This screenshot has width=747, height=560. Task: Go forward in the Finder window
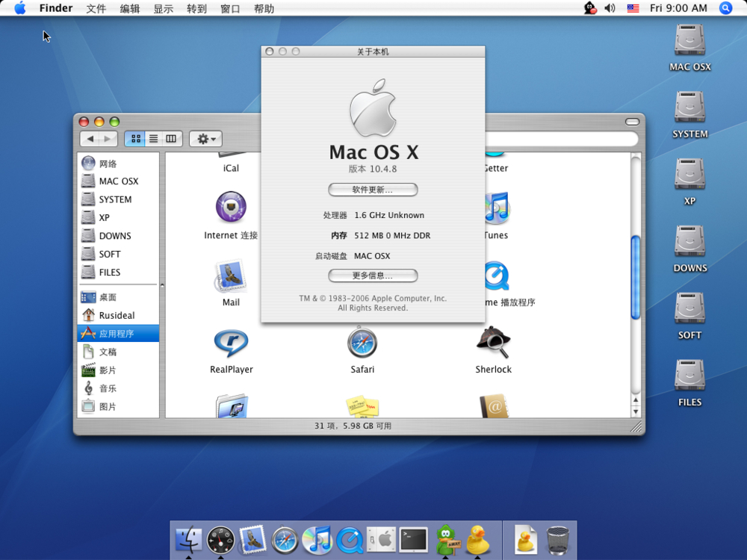108,139
